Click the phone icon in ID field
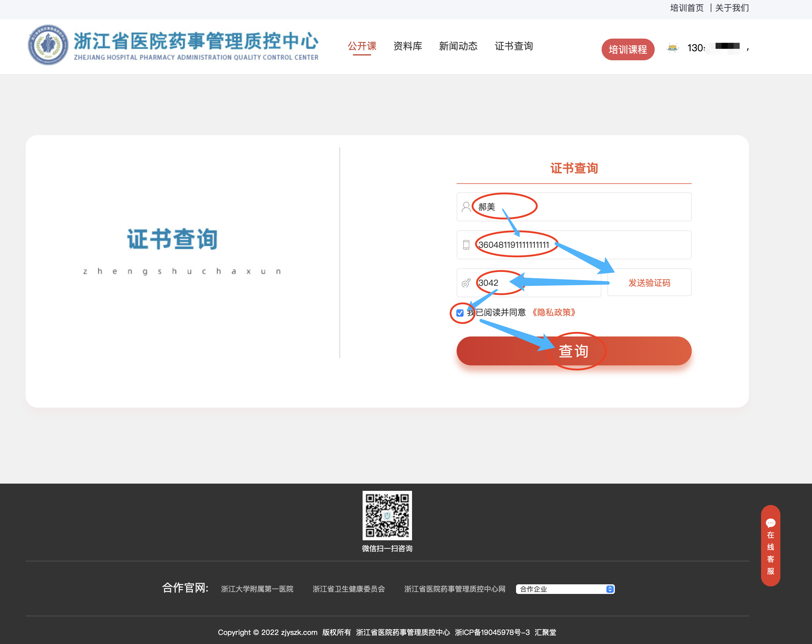 pos(466,245)
